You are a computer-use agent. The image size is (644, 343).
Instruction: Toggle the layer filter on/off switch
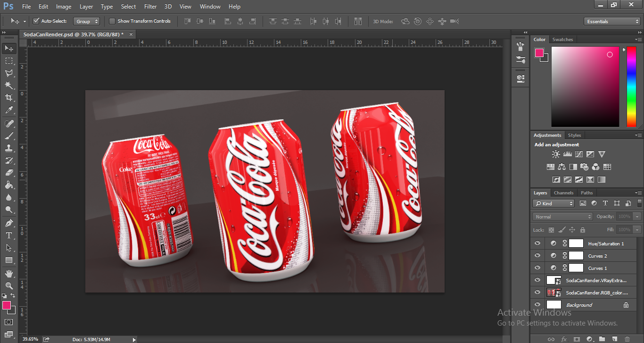coord(640,203)
